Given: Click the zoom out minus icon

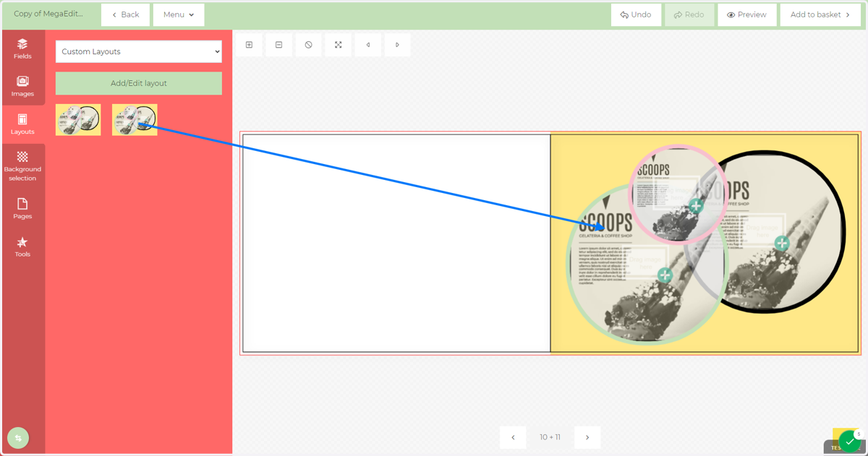Looking at the screenshot, I should coord(278,45).
